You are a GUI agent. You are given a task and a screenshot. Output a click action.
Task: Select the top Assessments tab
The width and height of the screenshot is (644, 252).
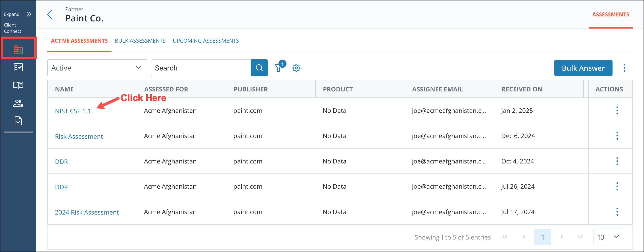tap(611, 14)
